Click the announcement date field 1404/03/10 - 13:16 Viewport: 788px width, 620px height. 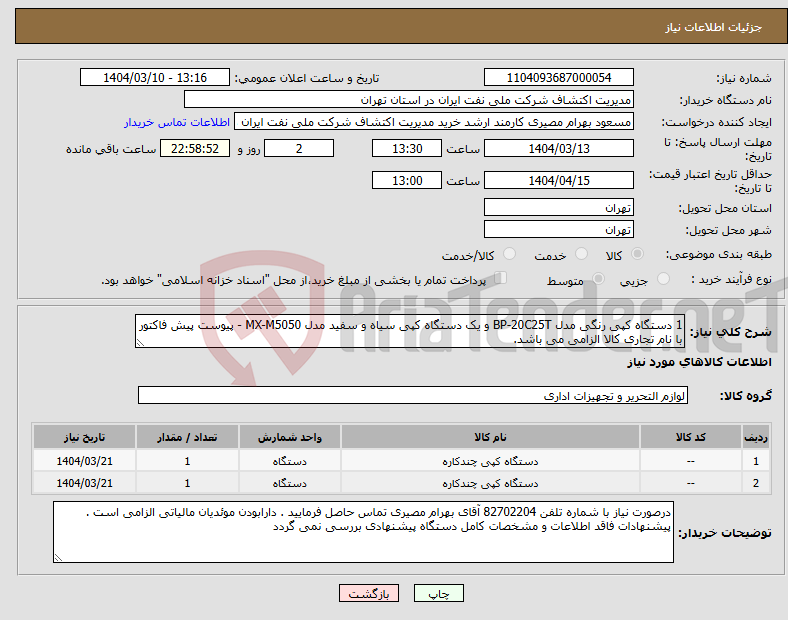pyautogui.click(x=155, y=77)
